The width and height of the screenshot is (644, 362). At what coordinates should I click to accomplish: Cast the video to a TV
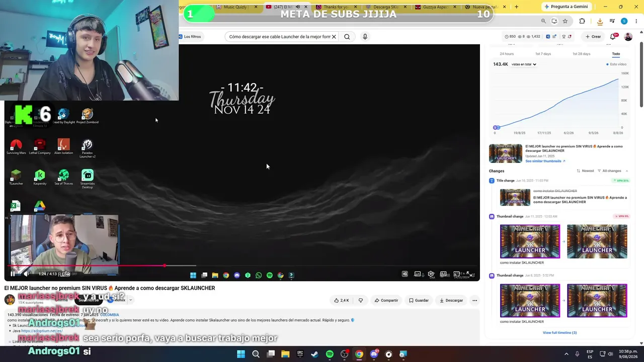[x=456, y=274]
